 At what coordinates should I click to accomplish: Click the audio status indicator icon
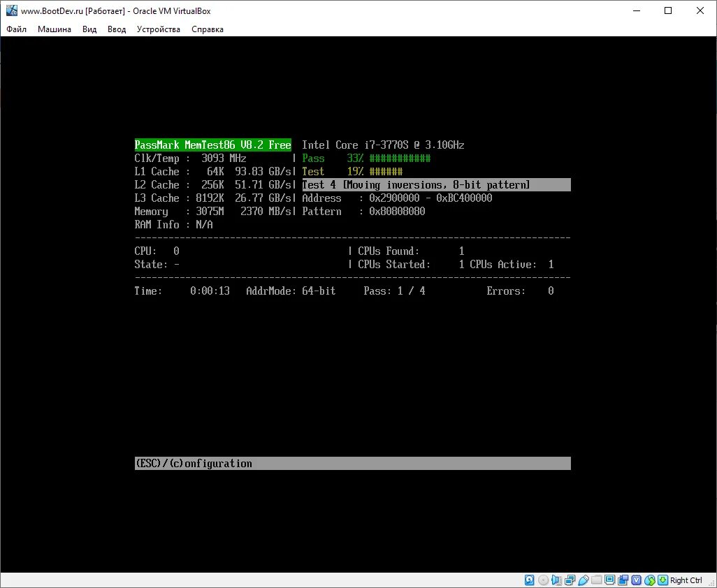click(x=557, y=580)
